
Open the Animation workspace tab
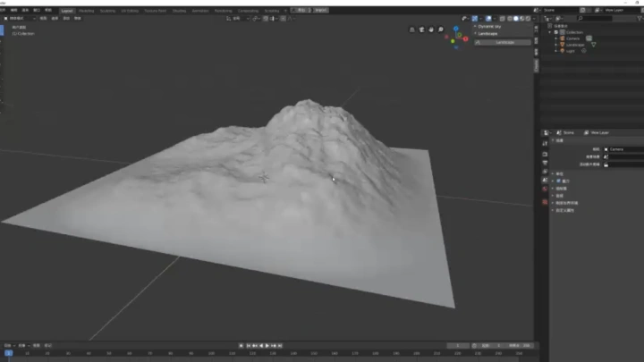[200, 11]
